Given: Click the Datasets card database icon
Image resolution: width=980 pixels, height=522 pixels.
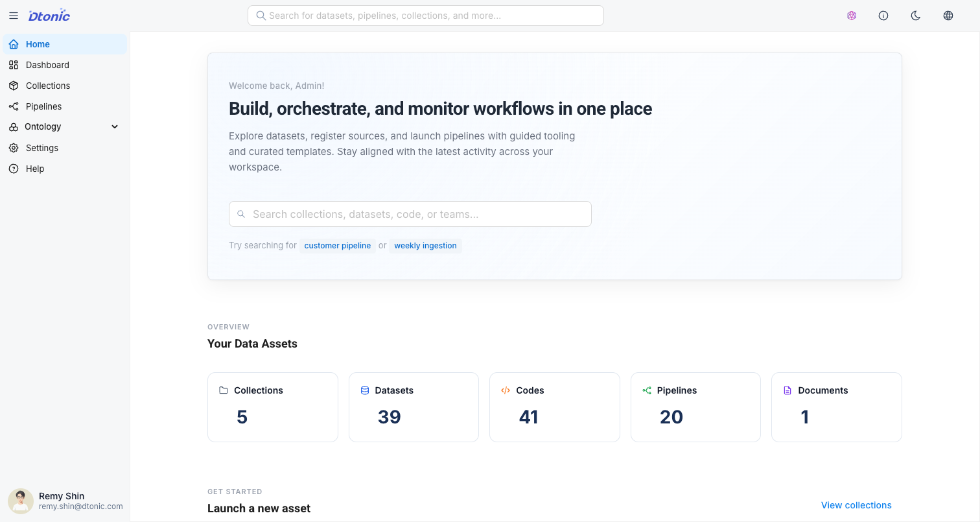Looking at the screenshot, I should click(x=365, y=390).
